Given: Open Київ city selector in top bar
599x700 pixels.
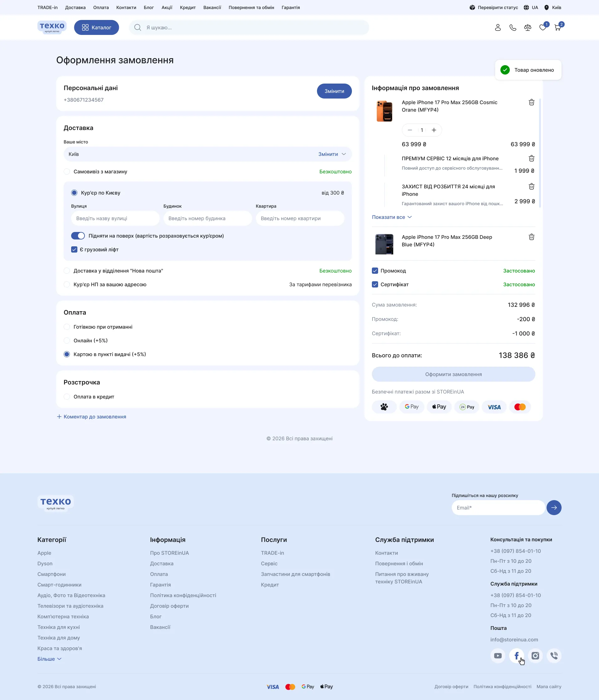Looking at the screenshot, I should 553,7.
